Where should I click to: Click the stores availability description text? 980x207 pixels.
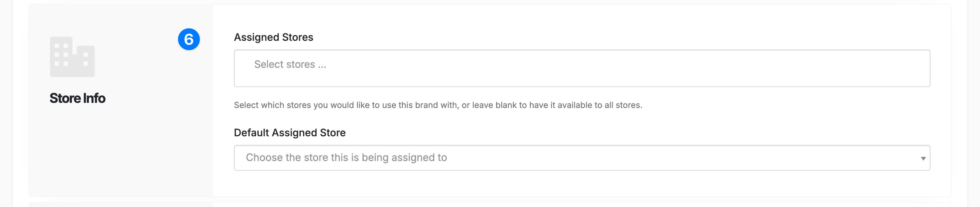click(438, 105)
